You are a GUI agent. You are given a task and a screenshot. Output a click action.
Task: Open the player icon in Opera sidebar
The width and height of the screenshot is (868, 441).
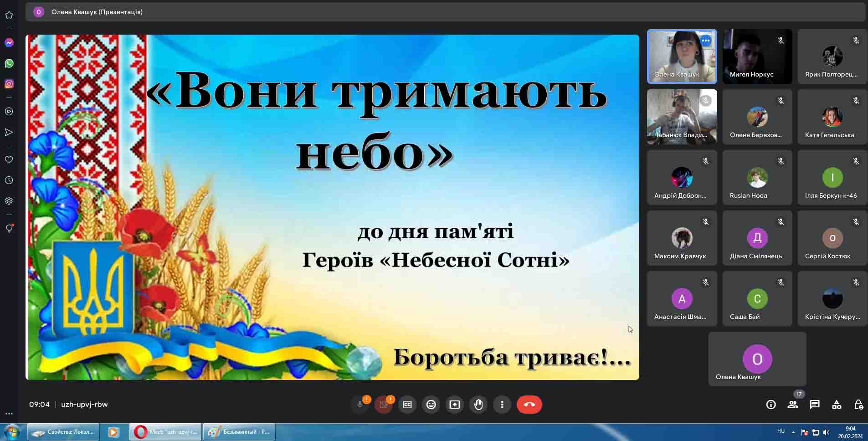pos(9,112)
